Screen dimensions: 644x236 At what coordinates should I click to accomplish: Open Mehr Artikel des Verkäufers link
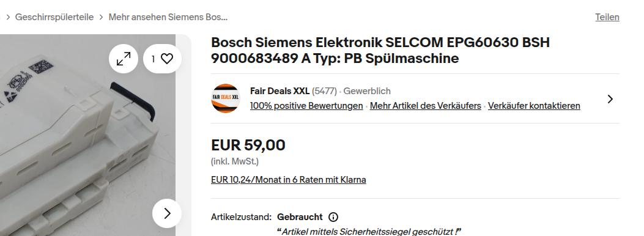coord(426,106)
